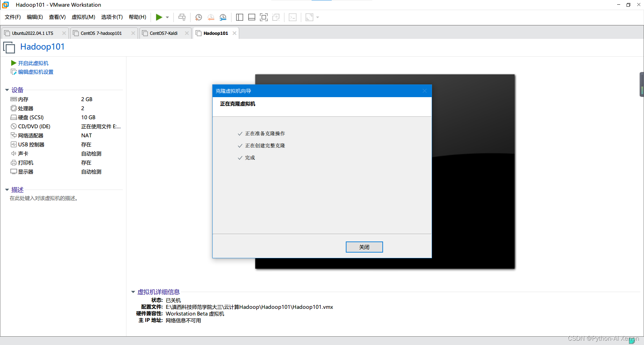
Task: Click Workstation Beta 虚拟机 compatibility text
Action: point(195,314)
